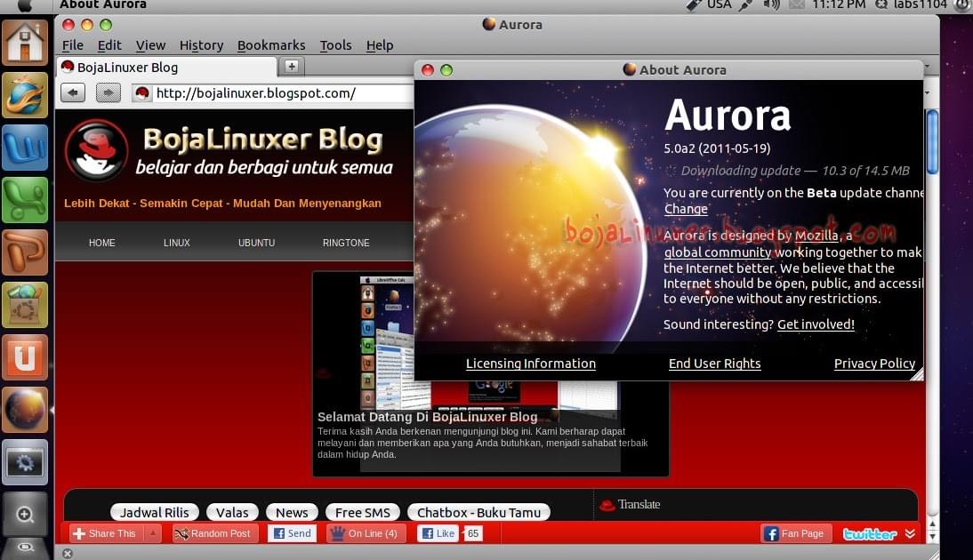This screenshot has height=560, width=973.
Task: Click the clock showing 11:12 PM
Action: point(839,4)
